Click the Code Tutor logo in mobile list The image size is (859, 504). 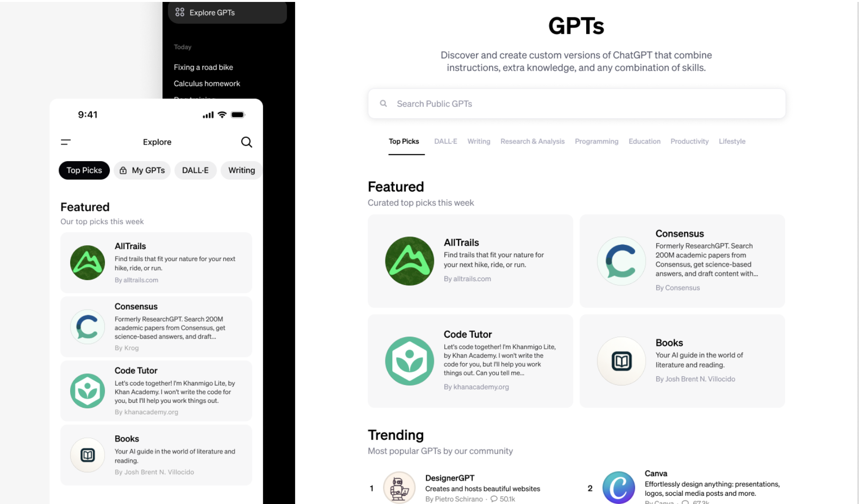tap(88, 391)
